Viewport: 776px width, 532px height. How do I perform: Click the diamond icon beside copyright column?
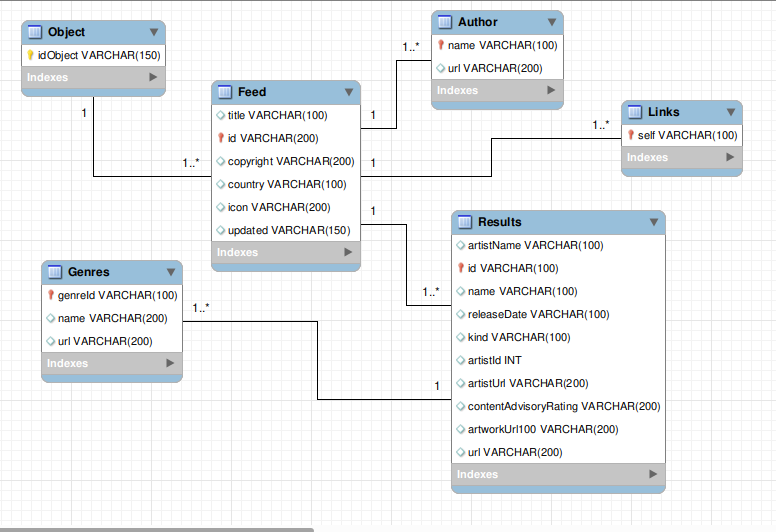[221, 161]
